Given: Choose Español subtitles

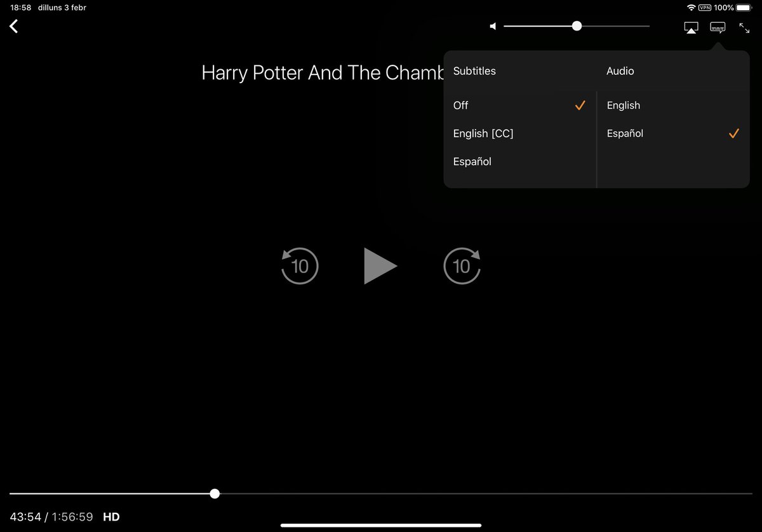Looking at the screenshot, I should click(x=519, y=161).
